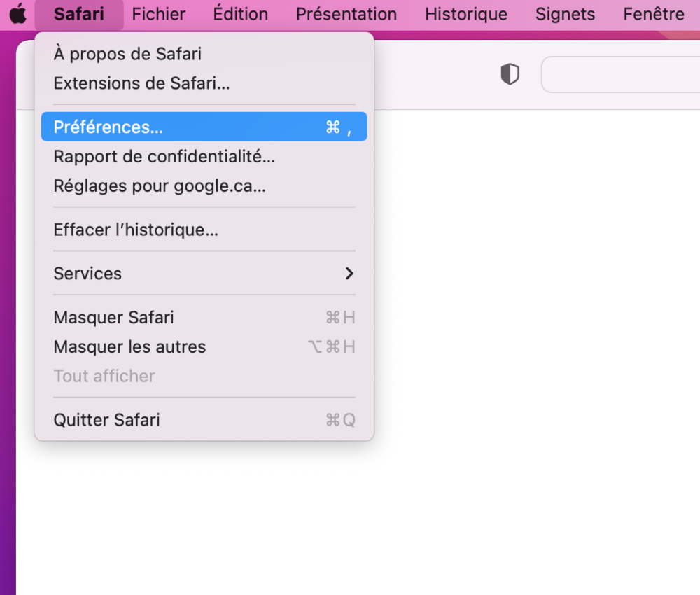Select Masquer Safari
Viewport: 700px width, 595px height.
tap(204, 317)
